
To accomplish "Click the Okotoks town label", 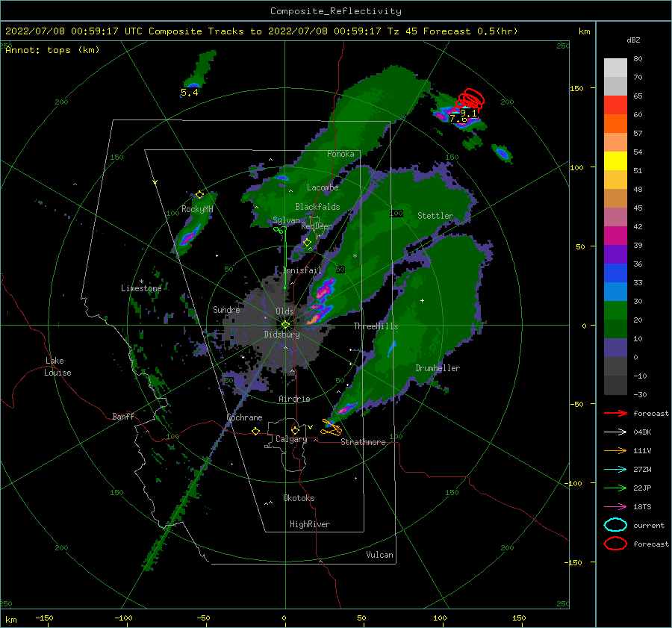I will pyautogui.click(x=299, y=498).
